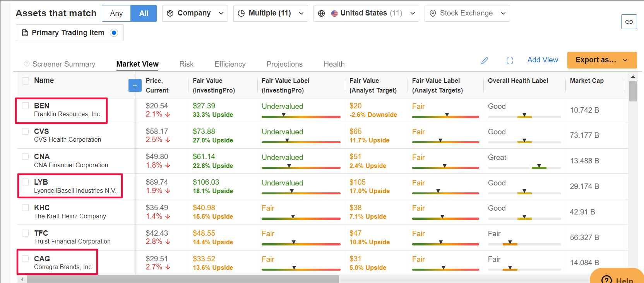Check the select-all checkbox beside Name

pos(26,81)
